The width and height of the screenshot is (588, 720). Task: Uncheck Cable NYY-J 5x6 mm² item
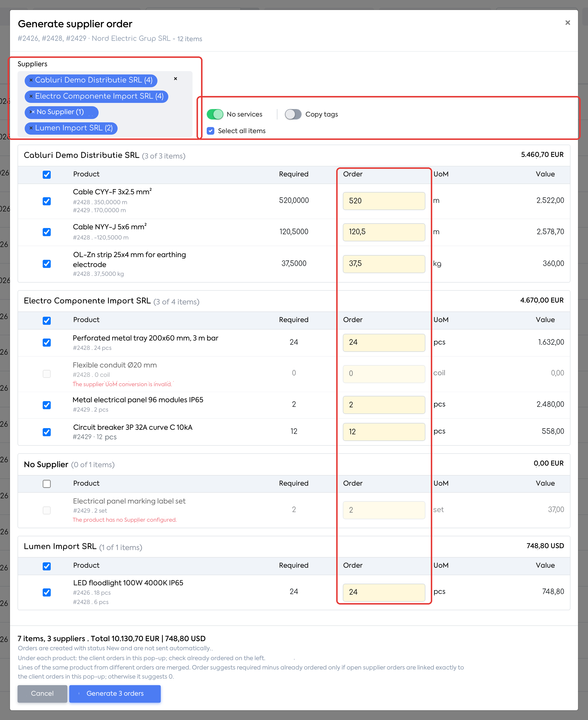(47, 232)
